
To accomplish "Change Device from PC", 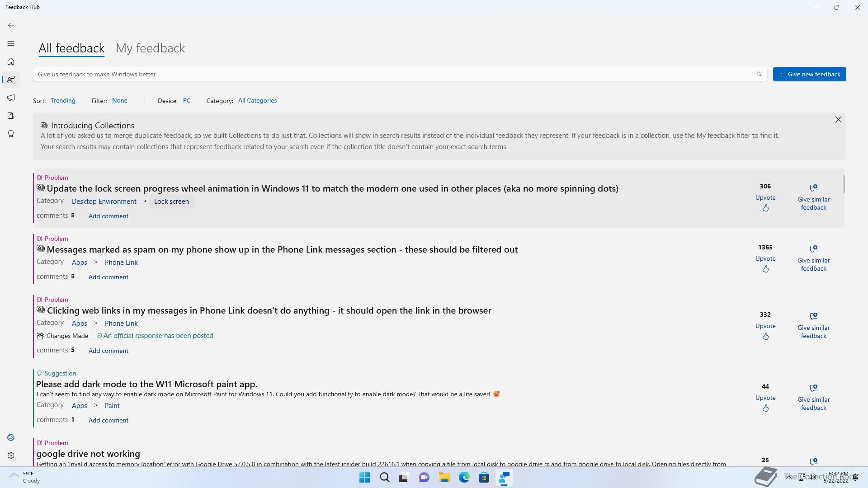I will (187, 100).
